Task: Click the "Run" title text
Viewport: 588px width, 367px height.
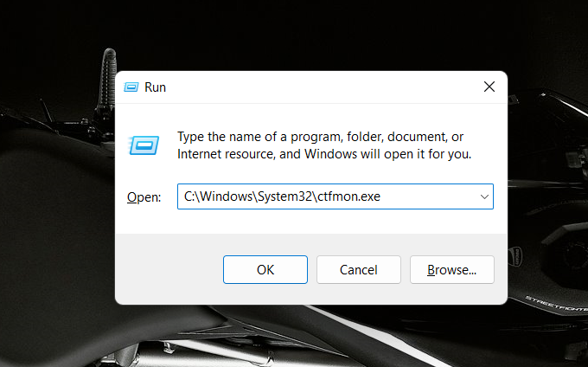Action: tap(156, 87)
